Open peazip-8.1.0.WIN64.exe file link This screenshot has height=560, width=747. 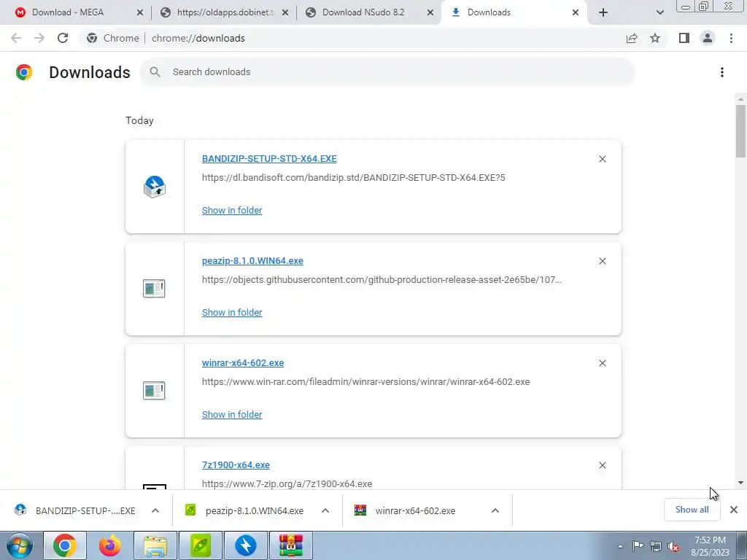(x=252, y=260)
